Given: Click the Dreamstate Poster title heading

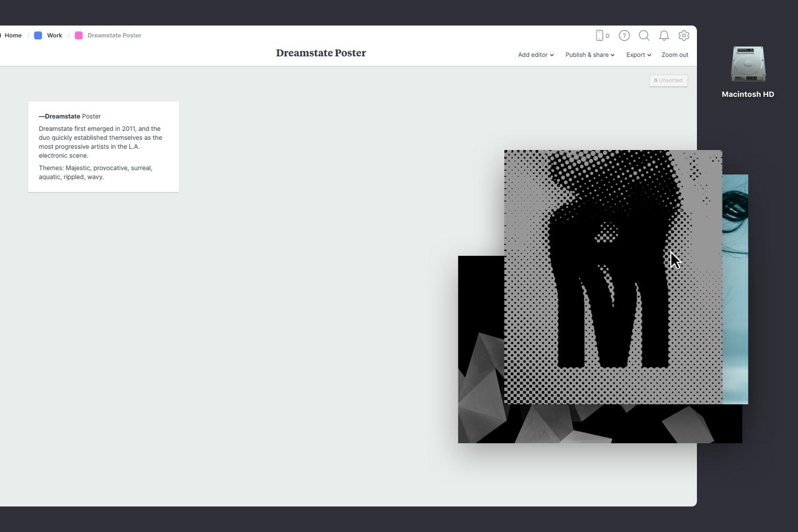Looking at the screenshot, I should [x=321, y=53].
